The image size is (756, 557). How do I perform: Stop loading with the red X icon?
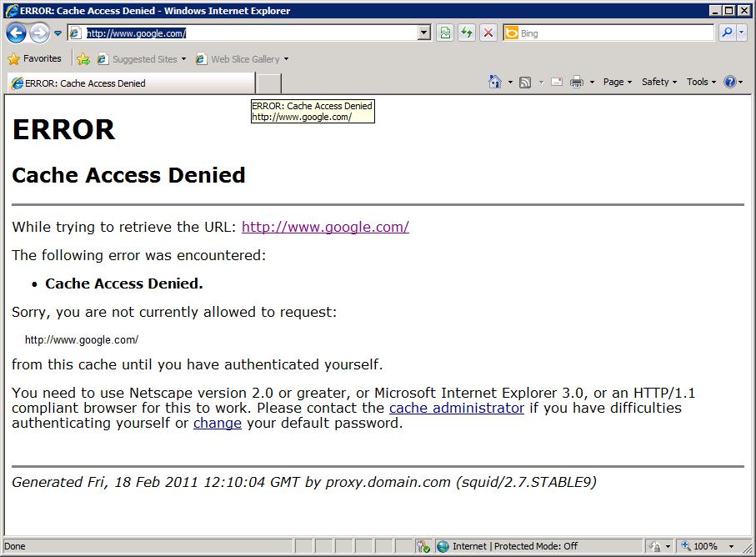488,33
